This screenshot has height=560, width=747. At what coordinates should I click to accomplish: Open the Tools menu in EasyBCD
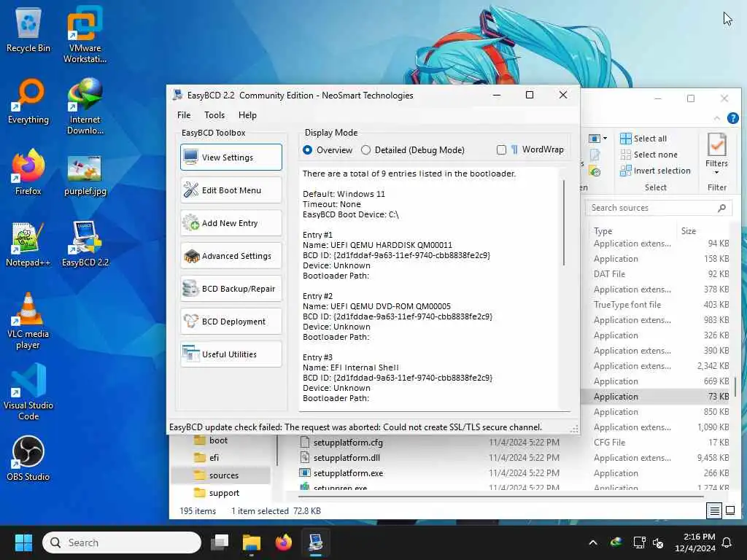click(214, 114)
